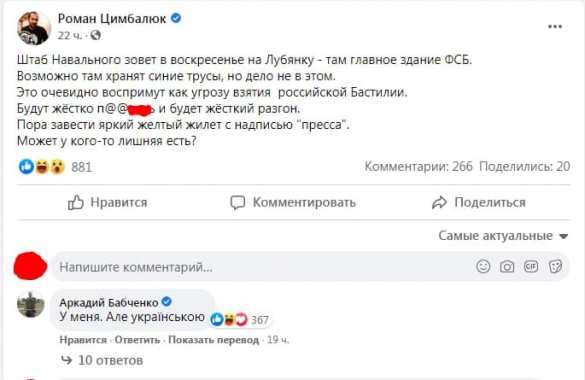Click the camera photo attach icon
The image size is (585, 380).
pyautogui.click(x=507, y=267)
